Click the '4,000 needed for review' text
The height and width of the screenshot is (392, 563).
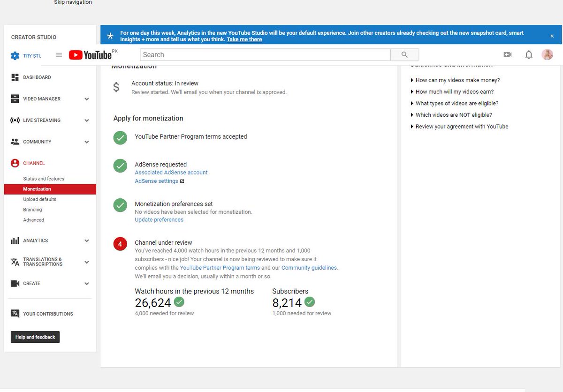tap(164, 313)
